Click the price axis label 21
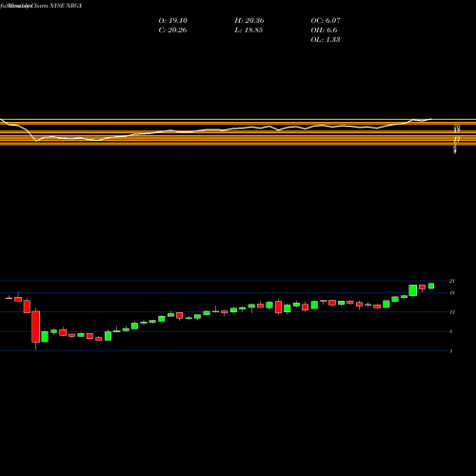 452,281
